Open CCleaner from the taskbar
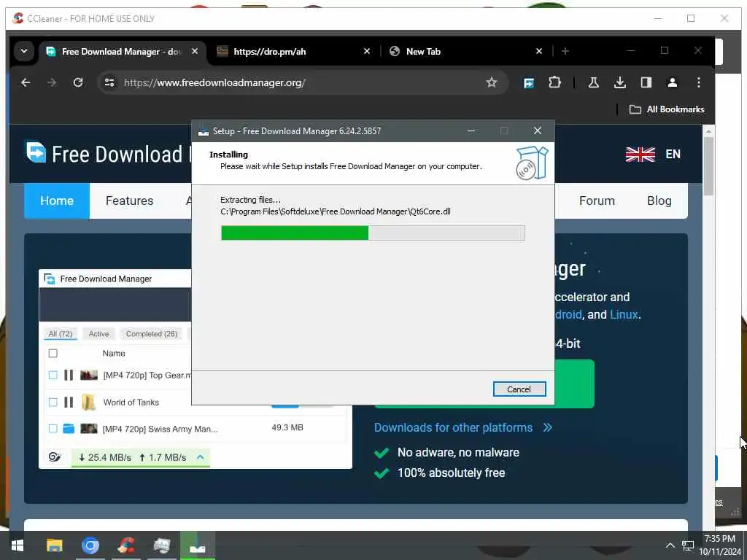The height and width of the screenshot is (560, 747). [126, 545]
